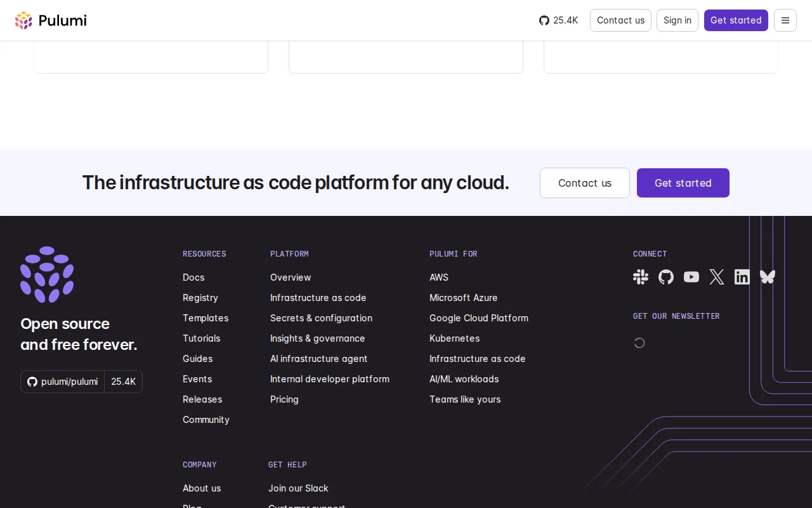Open Join our Slack link

pos(298,488)
